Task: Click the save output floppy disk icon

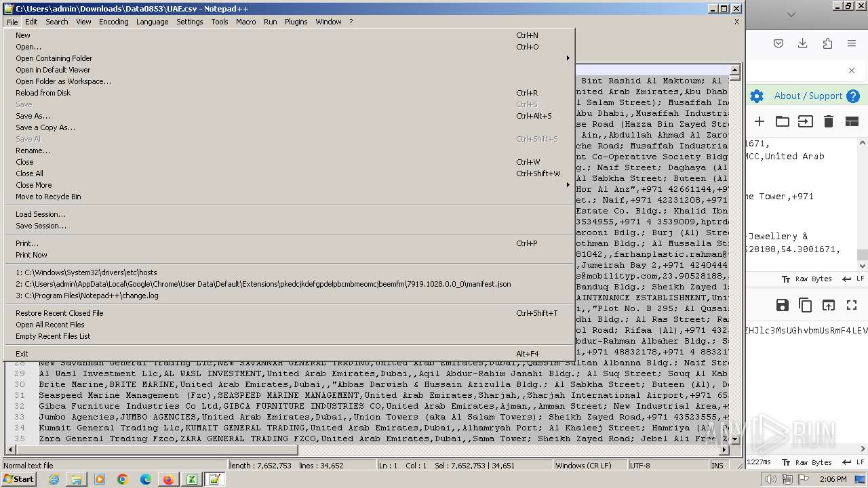Action: coord(783,305)
